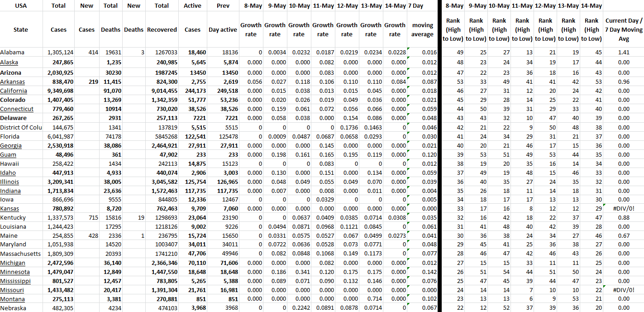Follow the Kansas state link
Viewport: 644px width, 312px height.
(x=10, y=209)
